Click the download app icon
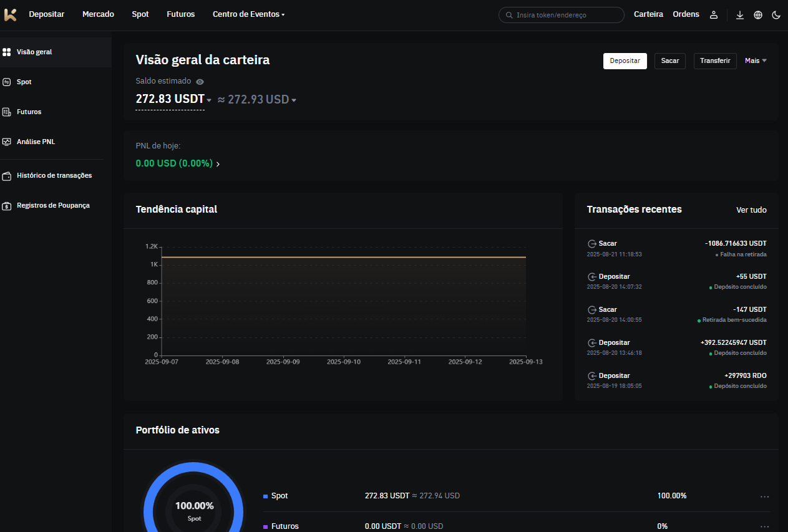This screenshot has width=788, height=532. pyautogui.click(x=740, y=15)
